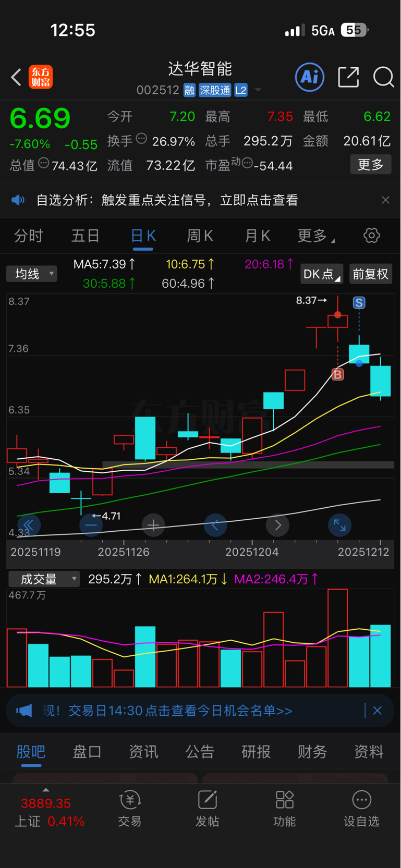Screen dimensions: 401x868
Task: Switch to 资料 tab
Action: pyautogui.click(x=369, y=752)
